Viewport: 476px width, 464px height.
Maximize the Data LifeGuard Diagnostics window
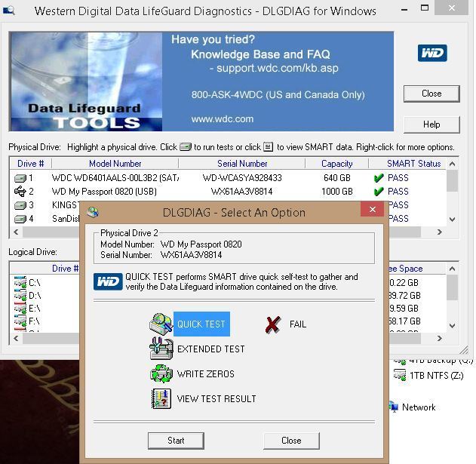(425, 8)
